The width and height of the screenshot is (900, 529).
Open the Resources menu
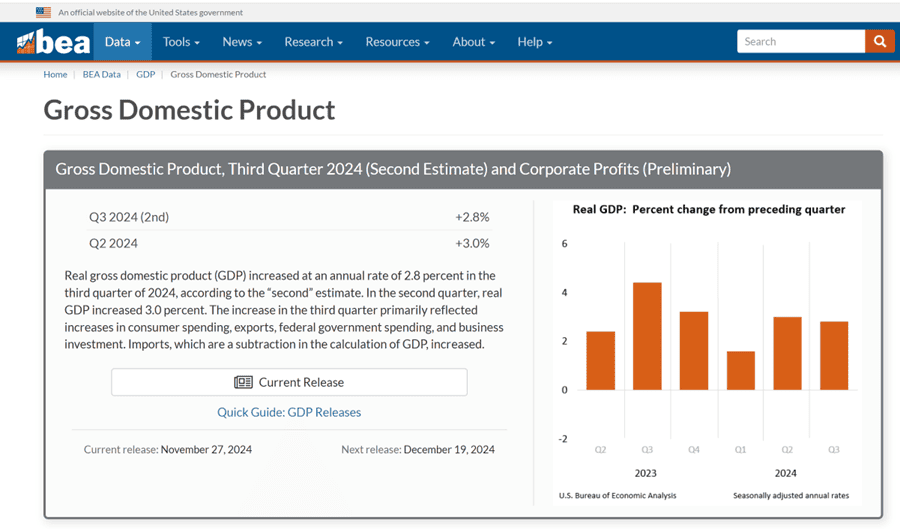click(x=397, y=42)
